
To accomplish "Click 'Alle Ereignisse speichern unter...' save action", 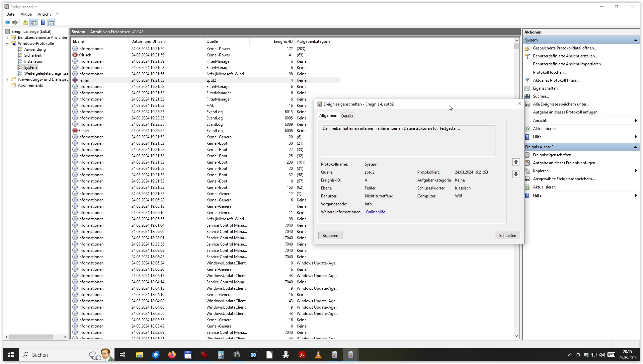I will tap(561, 104).
